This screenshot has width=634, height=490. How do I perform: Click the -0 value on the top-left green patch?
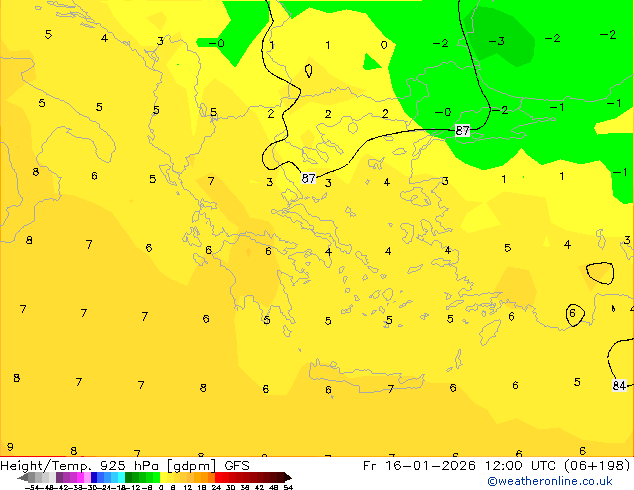[219, 43]
